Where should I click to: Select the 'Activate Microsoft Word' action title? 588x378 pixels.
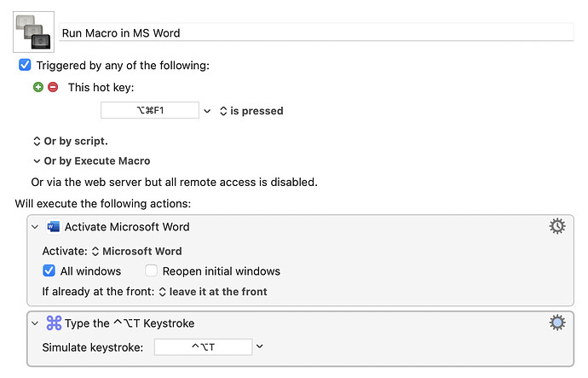tap(127, 227)
